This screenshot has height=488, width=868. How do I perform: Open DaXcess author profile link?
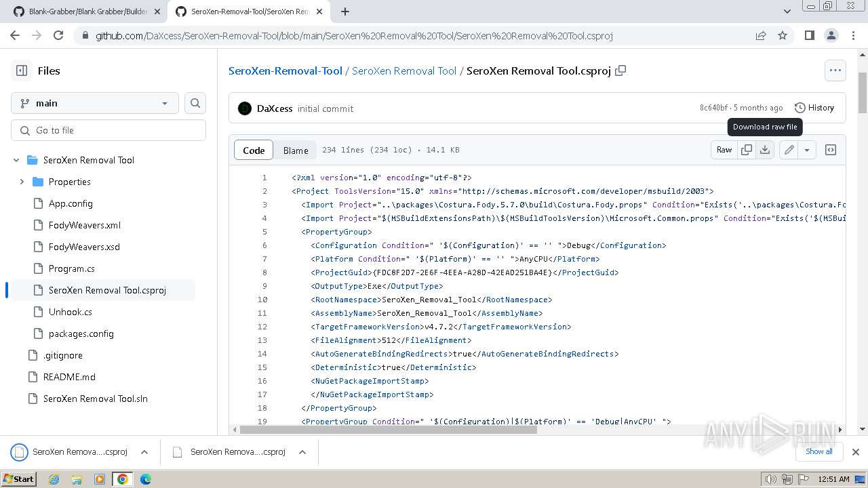[275, 108]
